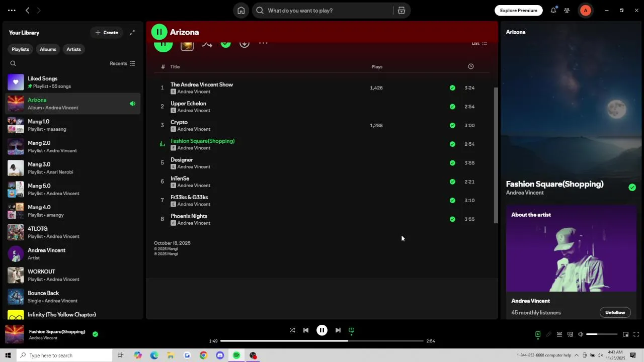Image resolution: width=644 pixels, height=362 pixels.
Task: Open the Bounce Back single
Action: coord(73,297)
